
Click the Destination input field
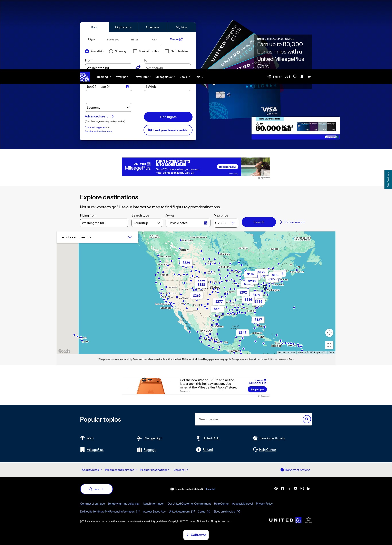pos(167,67)
